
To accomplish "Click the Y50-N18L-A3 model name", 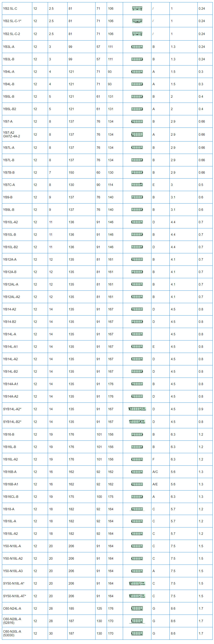I will pyautogui.click(x=13, y=571).
